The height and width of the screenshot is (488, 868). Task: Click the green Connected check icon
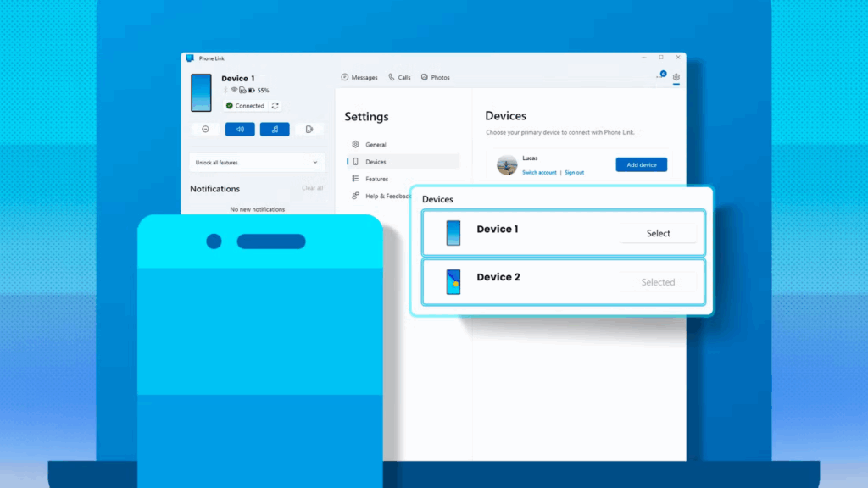click(x=229, y=106)
